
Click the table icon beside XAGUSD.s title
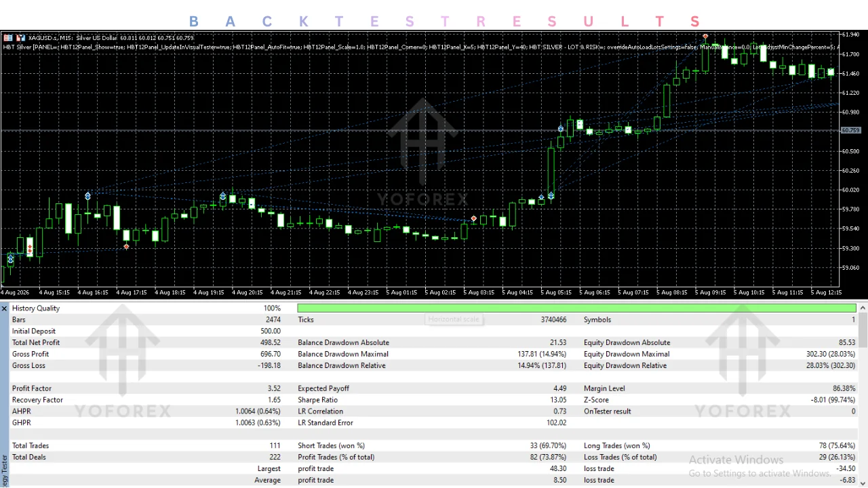[x=8, y=38]
